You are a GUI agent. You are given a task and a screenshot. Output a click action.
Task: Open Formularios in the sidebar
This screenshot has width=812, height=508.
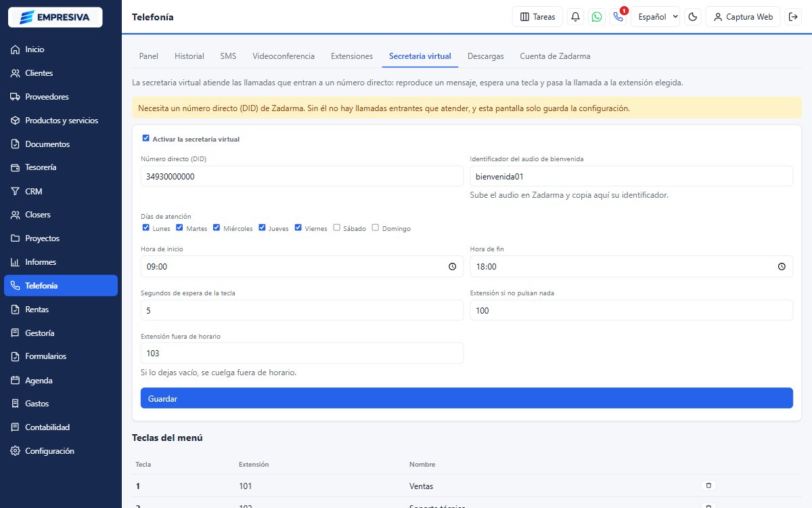pos(61,356)
